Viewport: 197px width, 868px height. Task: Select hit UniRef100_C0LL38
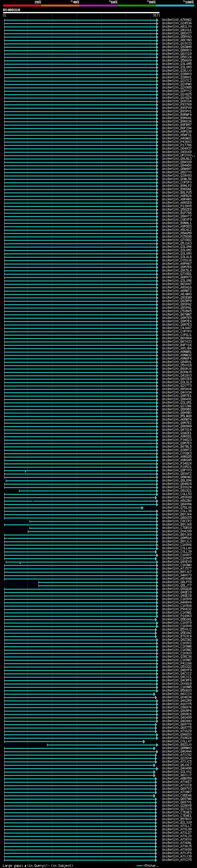(176, 511)
